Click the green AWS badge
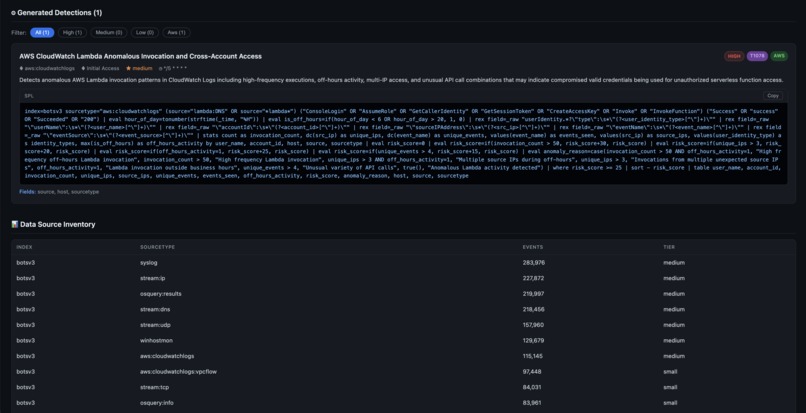This screenshot has height=413, width=806. pos(779,56)
